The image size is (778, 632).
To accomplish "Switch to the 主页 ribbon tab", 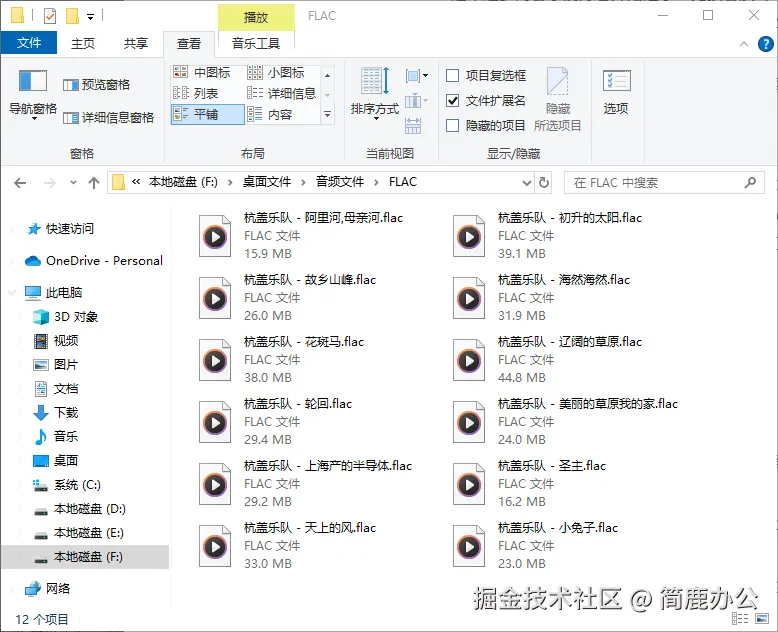I will 83,44.
